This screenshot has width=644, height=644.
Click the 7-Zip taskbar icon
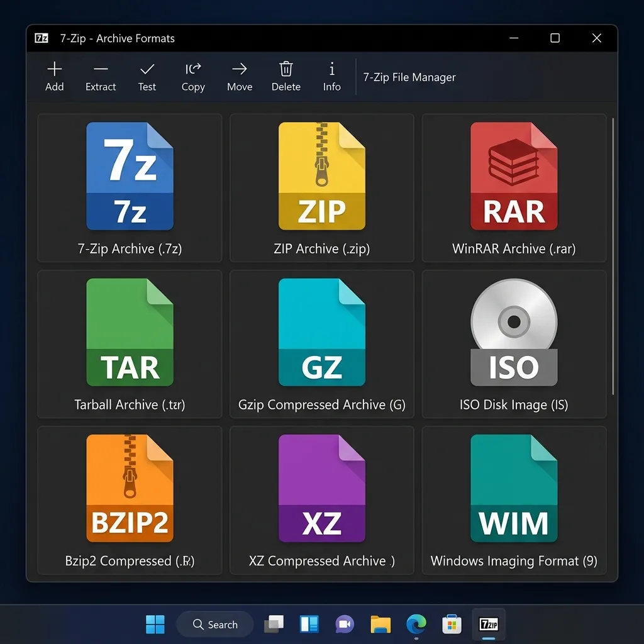coord(488,625)
